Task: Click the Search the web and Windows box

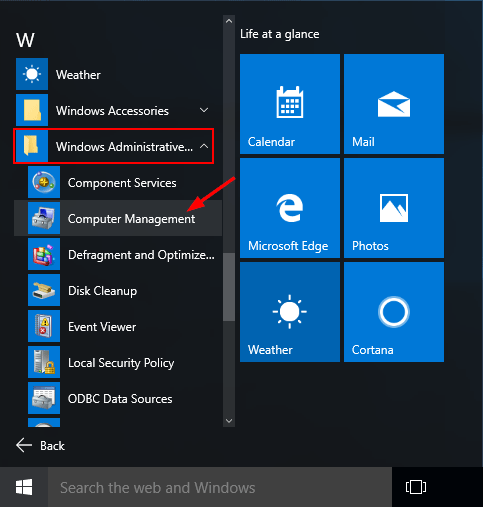Action: point(220,487)
